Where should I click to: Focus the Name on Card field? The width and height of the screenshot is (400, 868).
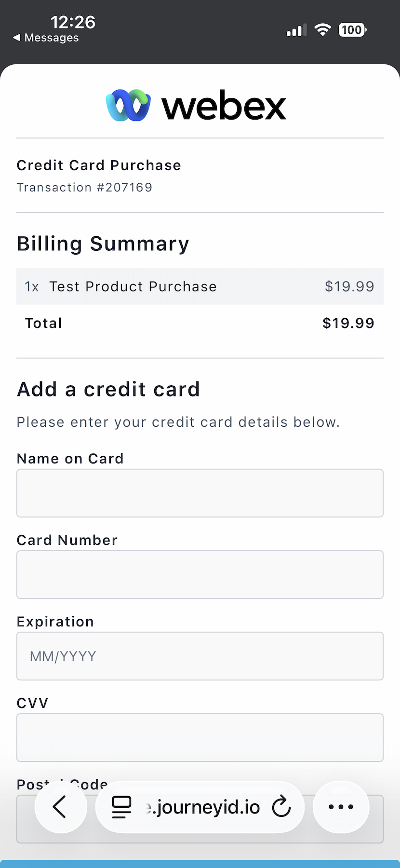click(200, 493)
